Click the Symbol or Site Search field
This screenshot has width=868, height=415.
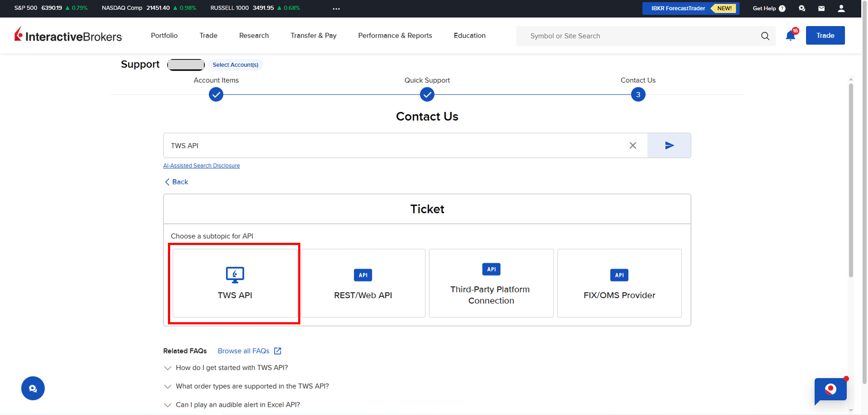638,36
